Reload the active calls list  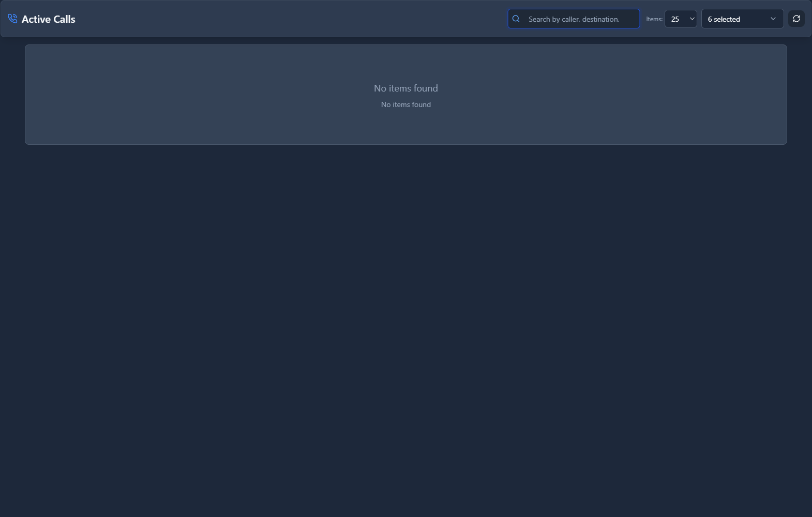(x=796, y=19)
